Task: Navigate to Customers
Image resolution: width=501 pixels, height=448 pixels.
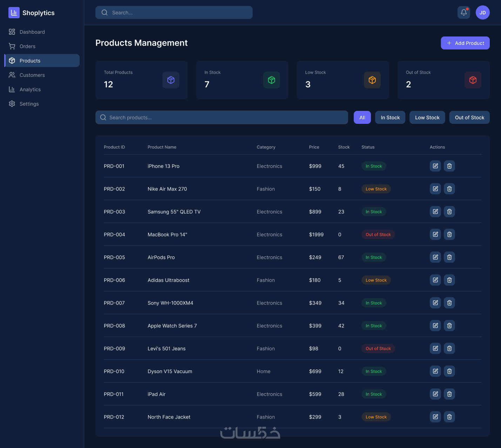Action: point(42,75)
